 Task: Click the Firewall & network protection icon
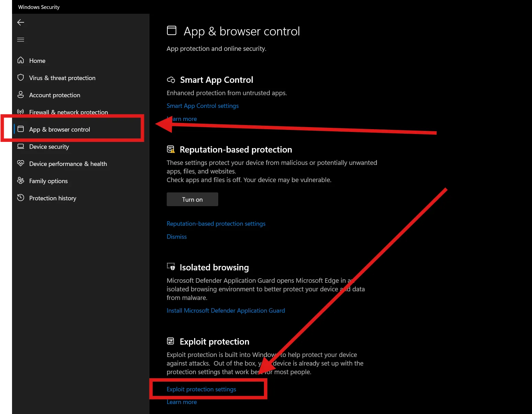[21, 112]
